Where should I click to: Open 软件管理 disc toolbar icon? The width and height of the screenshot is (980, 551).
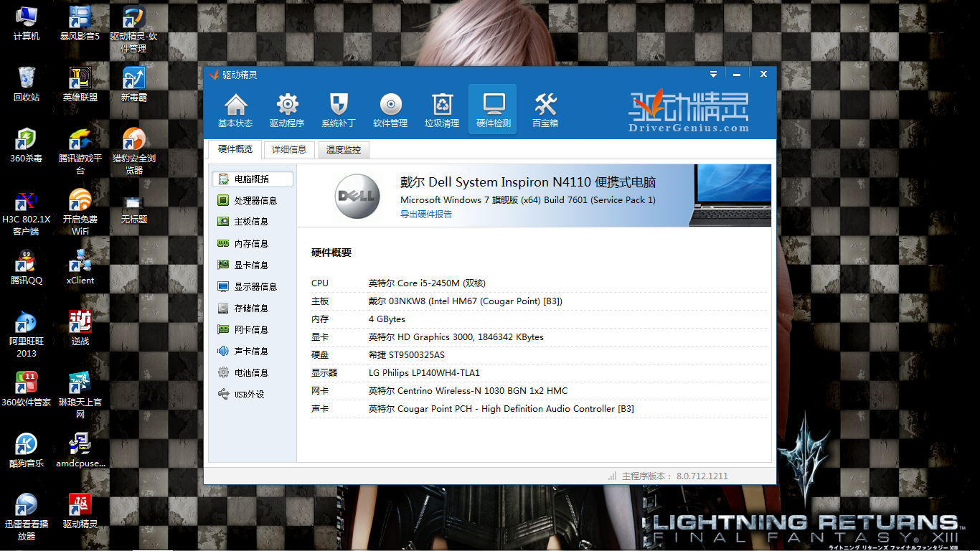coord(390,110)
